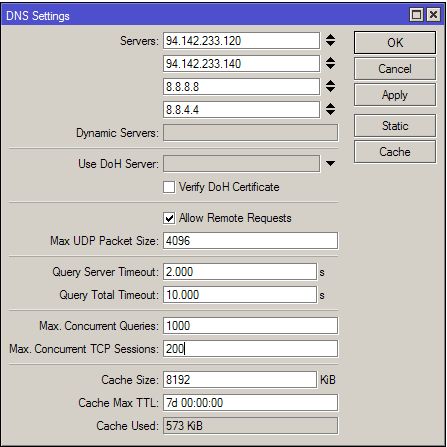Open the Static DNS entries button
This screenshot has height=447, width=447.
[x=395, y=126]
